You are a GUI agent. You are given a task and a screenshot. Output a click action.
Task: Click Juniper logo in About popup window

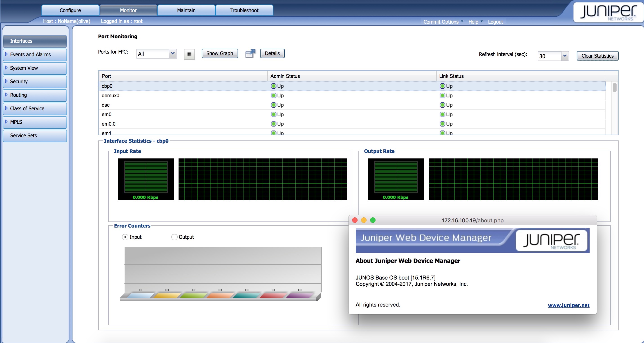[x=551, y=240]
